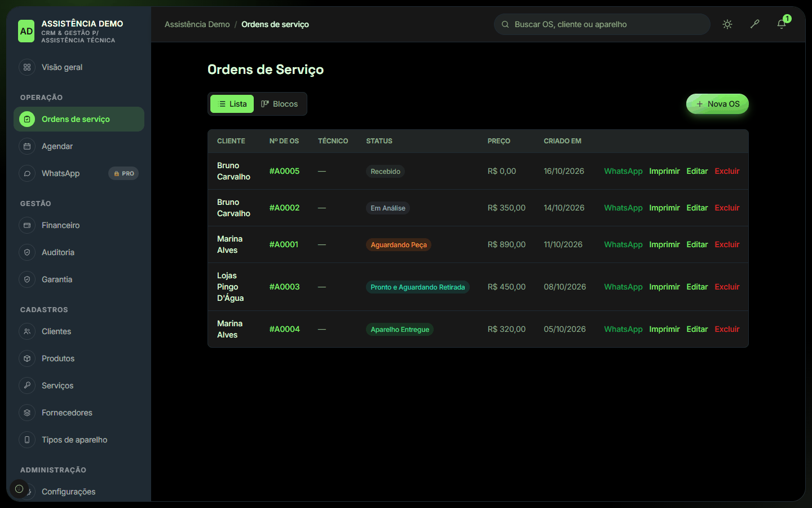Switch to the Blocos view
Image resolution: width=812 pixels, height=508 pixels.
click(x=279, y=104)
